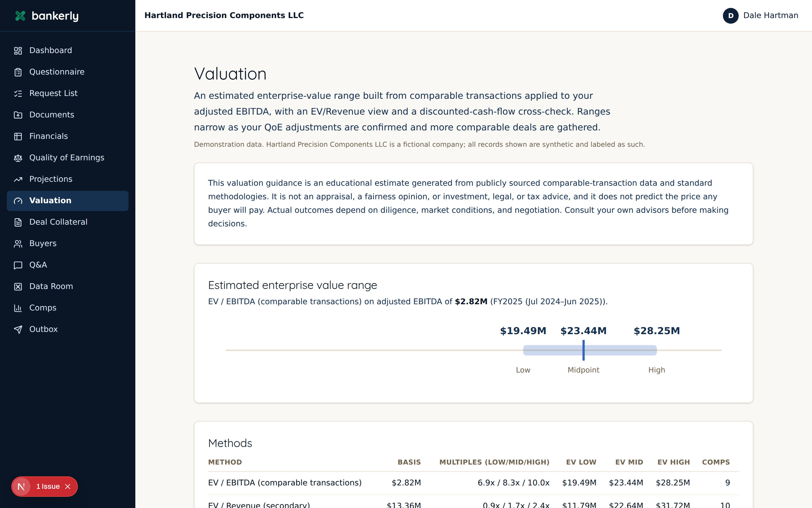Navigate to the Buyers page
This screenshot has width=812, height=508.
coord(67,244)
